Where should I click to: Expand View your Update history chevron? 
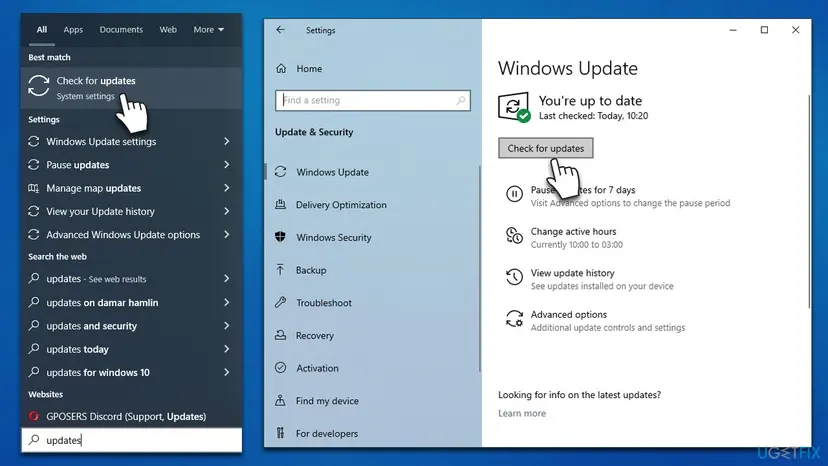227,211
